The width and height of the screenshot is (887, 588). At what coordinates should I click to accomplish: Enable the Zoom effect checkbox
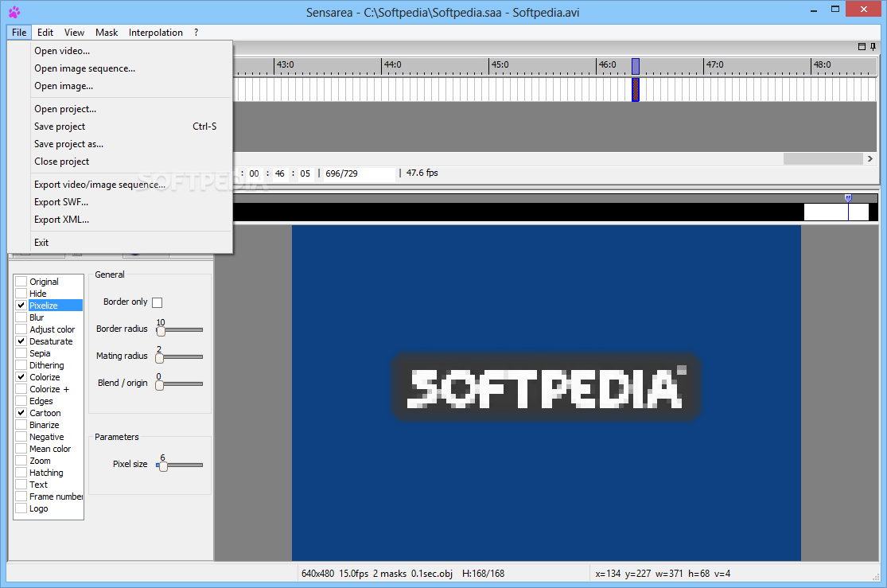(21, 460)
